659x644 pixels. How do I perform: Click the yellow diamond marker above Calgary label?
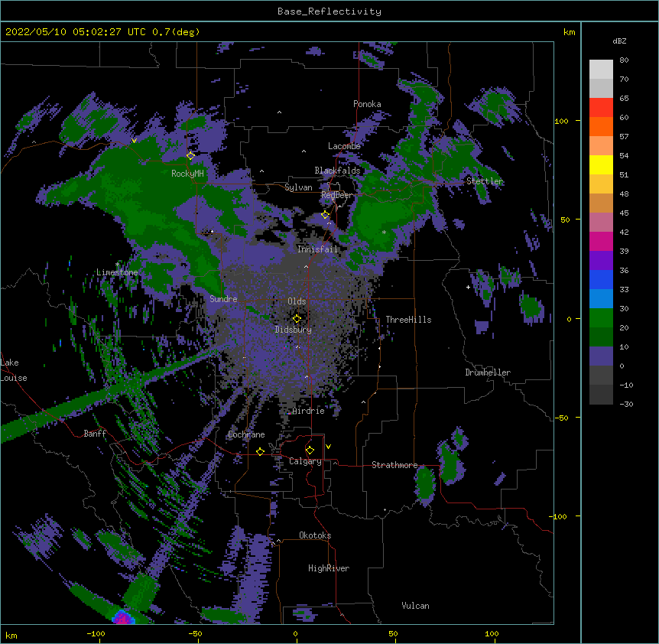coord(310,450)
